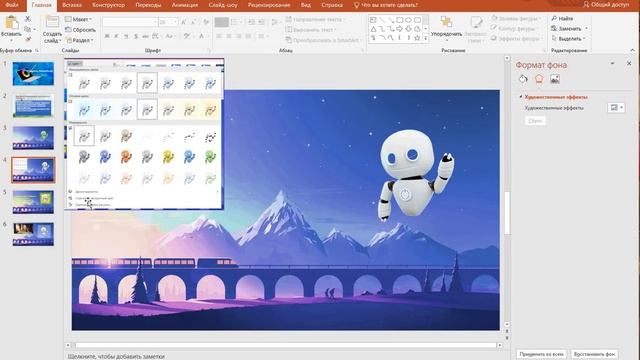640x360 pixels.
Task: Switch to the Вставка tab
Action: click(x=72, y=5)
